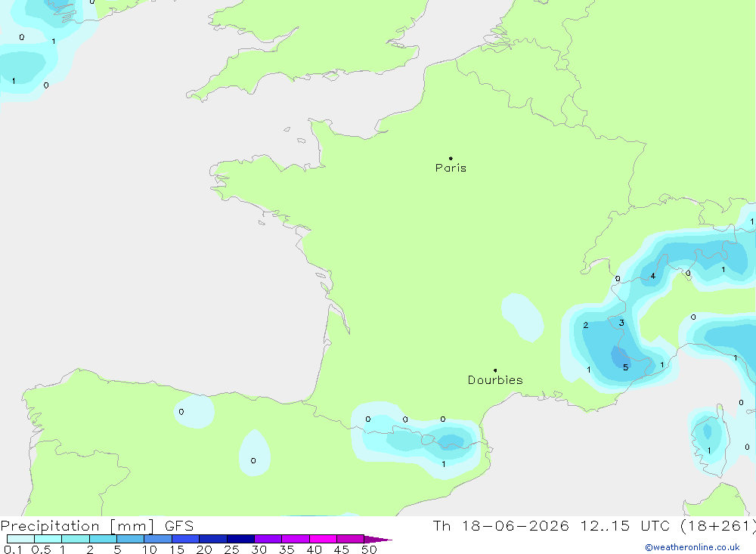Click the legend's pointed end past 50
Viewport: 756px width, 554px height.
(x=377, y=540)
